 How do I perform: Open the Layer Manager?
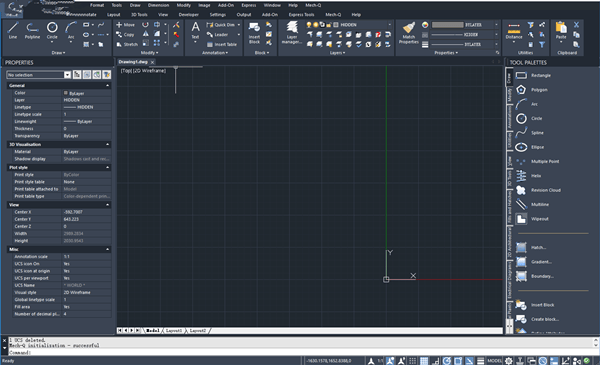tap(292, 33)
